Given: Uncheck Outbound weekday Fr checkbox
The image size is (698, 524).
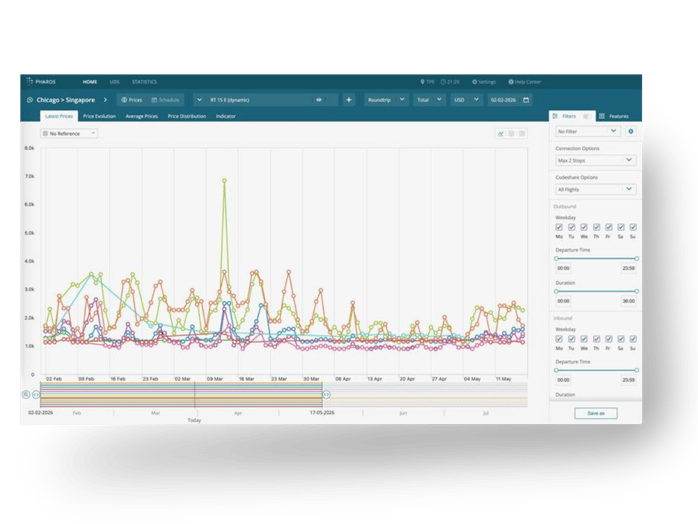Looking at the screenshot, I should tap(609, 227).
